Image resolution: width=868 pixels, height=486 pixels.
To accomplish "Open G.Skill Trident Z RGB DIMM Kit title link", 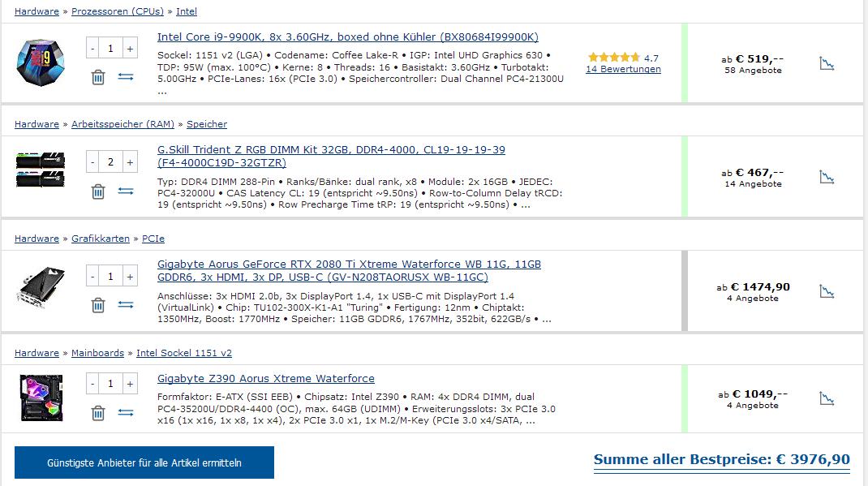I will tap(331, 156).
